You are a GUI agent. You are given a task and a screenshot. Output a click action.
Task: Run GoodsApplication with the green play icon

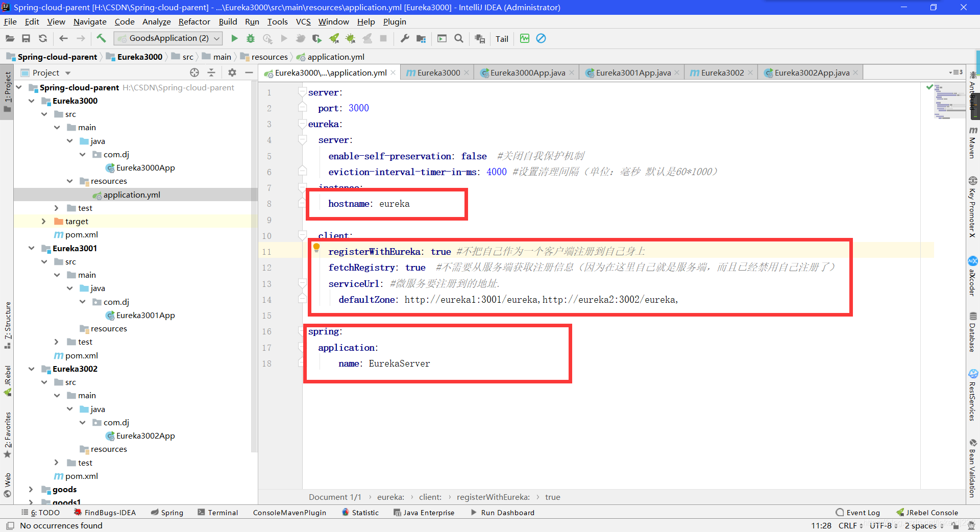(x=234, y=38)
